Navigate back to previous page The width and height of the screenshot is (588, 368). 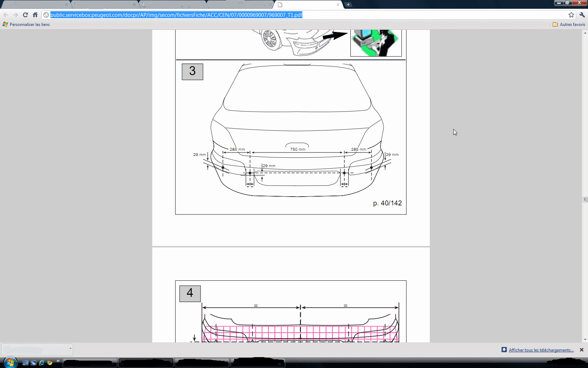(6, 15)
